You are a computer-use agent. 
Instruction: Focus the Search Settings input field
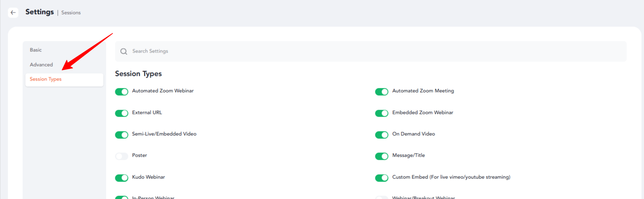click(x=371, y=51)
